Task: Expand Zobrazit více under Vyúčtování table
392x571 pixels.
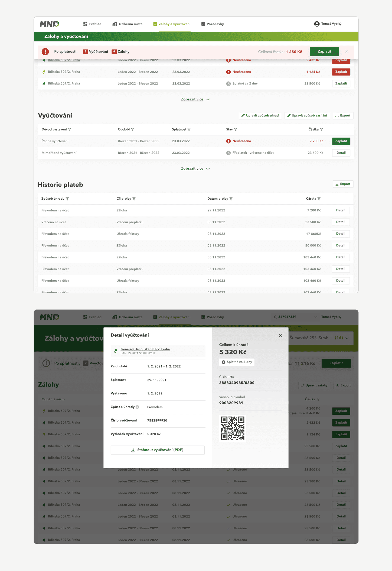Action: [x=195, y=168]
